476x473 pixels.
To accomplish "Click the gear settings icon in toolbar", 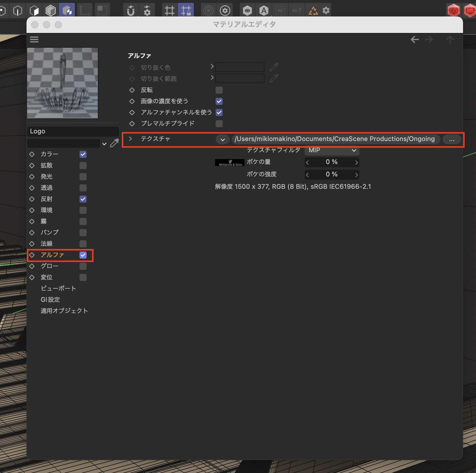I will (x=326, y=11).
